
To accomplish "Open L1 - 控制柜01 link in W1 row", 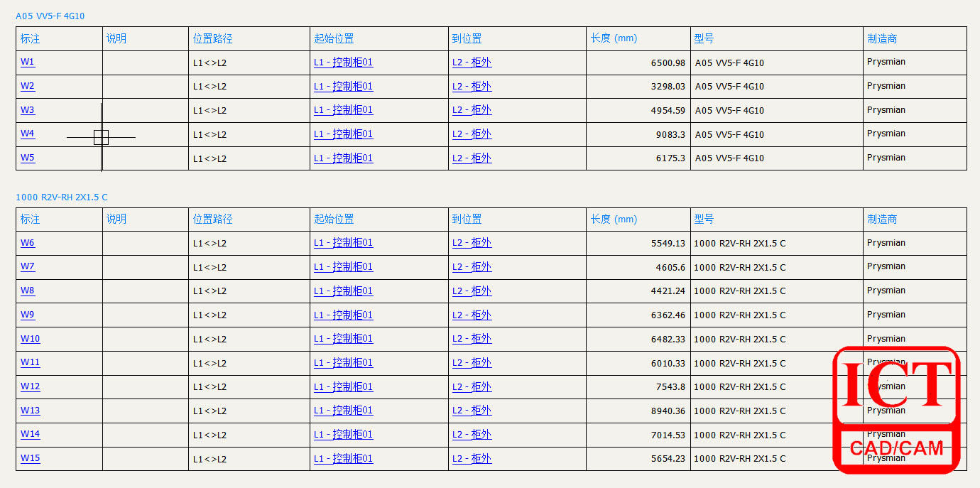I will [x=343, y=63].
